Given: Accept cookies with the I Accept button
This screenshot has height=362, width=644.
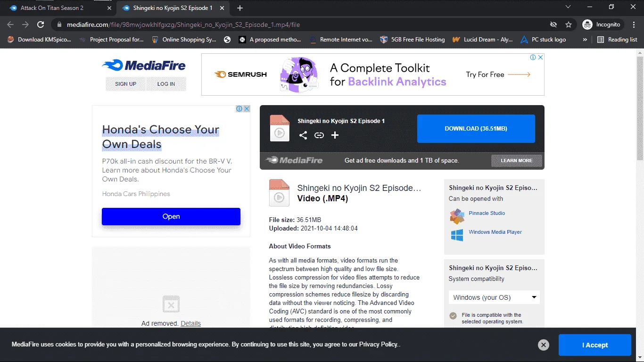Looking at the screenshot, I should click(x=595, y=345).
